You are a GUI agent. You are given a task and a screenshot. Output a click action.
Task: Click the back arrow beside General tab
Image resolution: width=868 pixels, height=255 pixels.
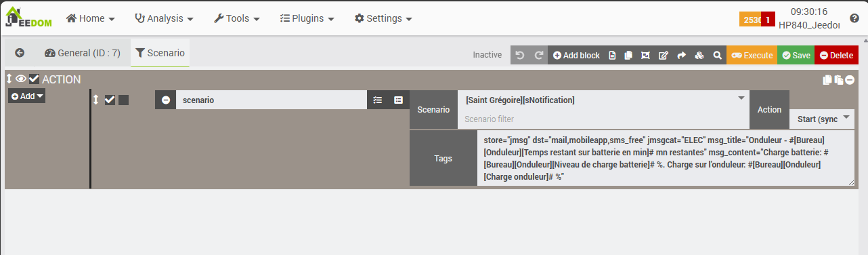pos(20,52)
